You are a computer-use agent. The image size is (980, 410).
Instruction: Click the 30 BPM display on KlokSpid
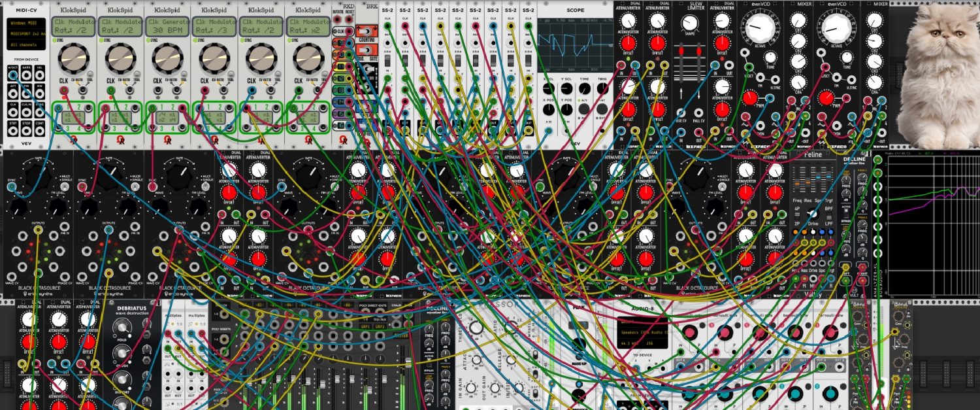[168, 26]
